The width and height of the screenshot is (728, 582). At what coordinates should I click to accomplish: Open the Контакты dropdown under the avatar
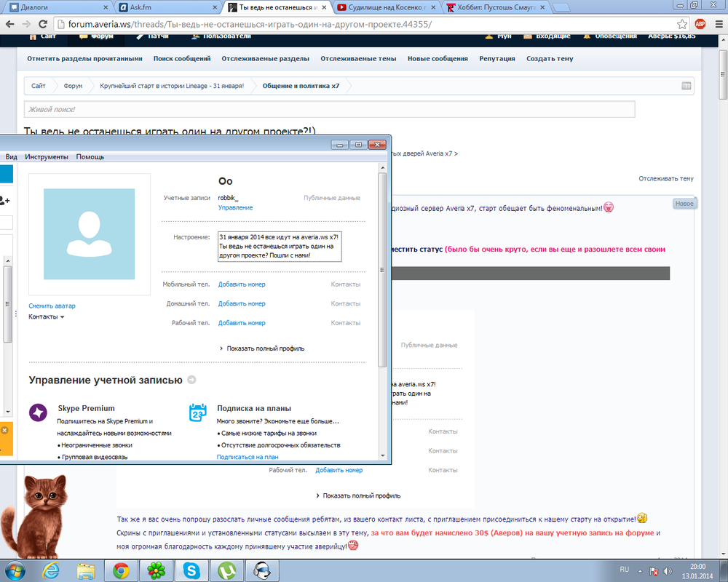(x=47, y=317)
